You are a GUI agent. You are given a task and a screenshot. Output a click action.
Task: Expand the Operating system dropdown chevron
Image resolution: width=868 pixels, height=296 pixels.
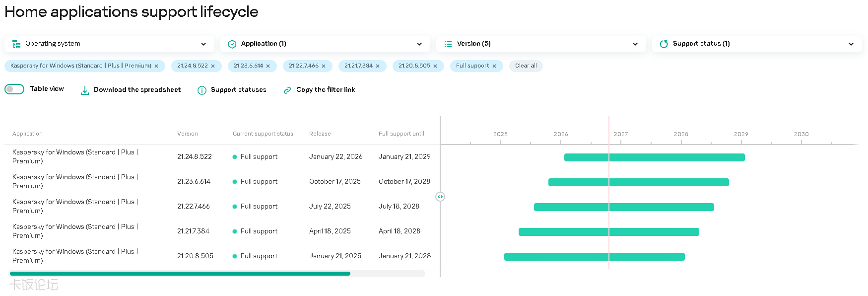click(x=203, y=44)
